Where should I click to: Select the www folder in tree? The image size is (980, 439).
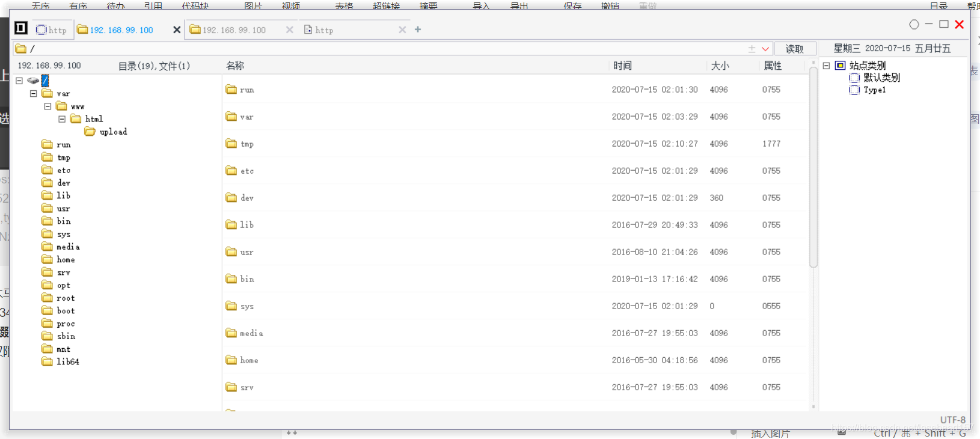[x=78, y=106]
